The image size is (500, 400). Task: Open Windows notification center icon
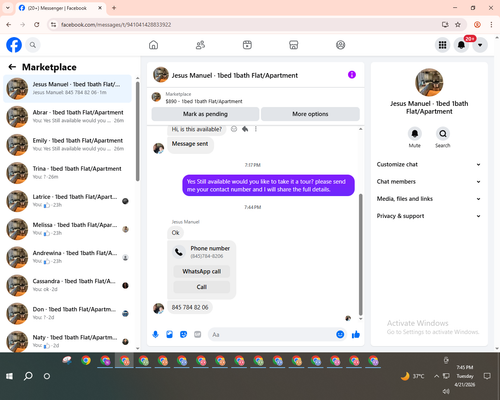pos(487,376)
